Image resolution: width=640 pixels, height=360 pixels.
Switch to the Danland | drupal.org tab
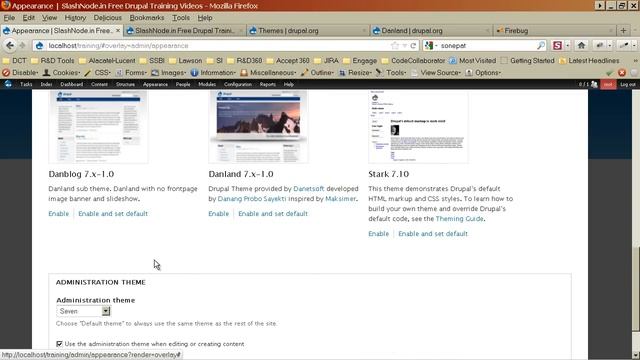point(431,31)
